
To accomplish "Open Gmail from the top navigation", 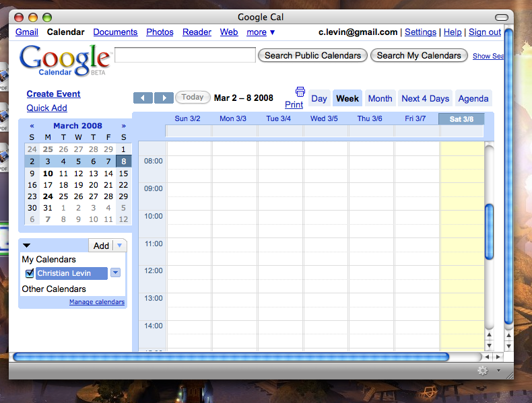I will 27,32.
